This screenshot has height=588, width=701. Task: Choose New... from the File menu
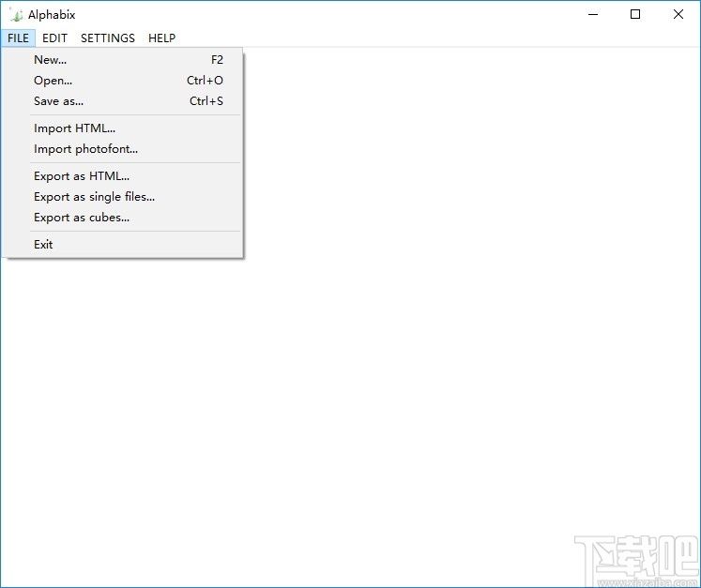123,59
